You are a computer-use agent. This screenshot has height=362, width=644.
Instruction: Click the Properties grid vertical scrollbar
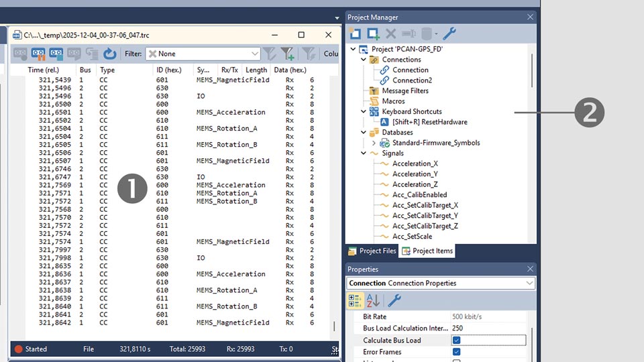coord(532,344)
